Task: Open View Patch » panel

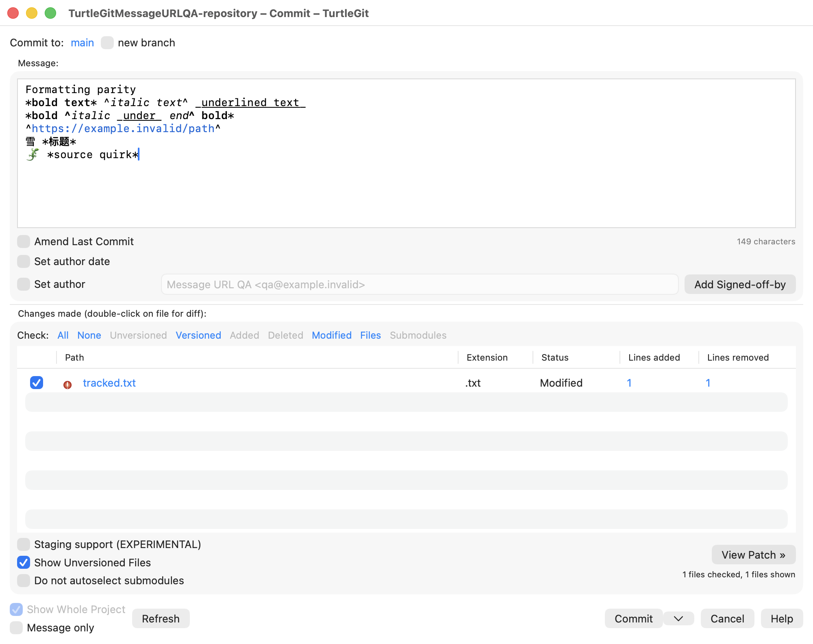Action: point(753,555)
